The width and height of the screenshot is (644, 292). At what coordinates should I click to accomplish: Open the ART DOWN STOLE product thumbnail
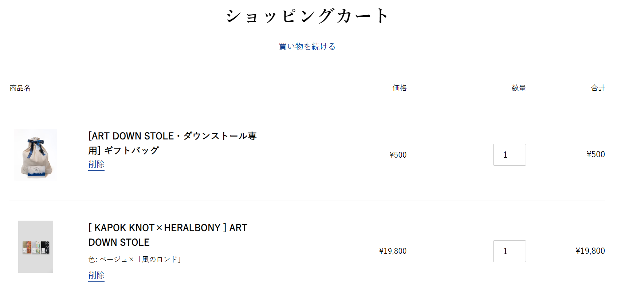(x=36, y=246)
